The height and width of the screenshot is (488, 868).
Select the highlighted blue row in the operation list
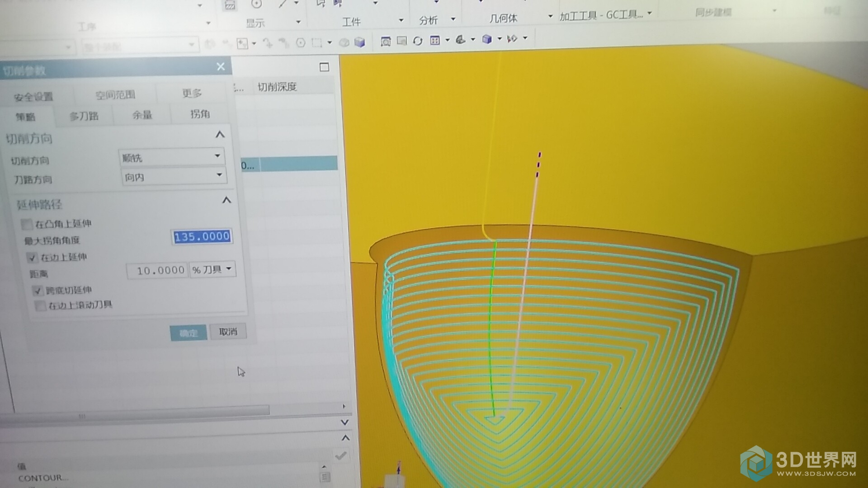coord(288,164)
